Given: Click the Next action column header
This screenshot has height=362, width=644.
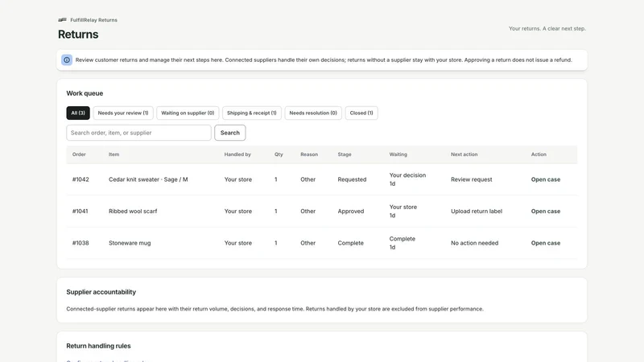Looking at the screenshot, I should click(464, 154).
